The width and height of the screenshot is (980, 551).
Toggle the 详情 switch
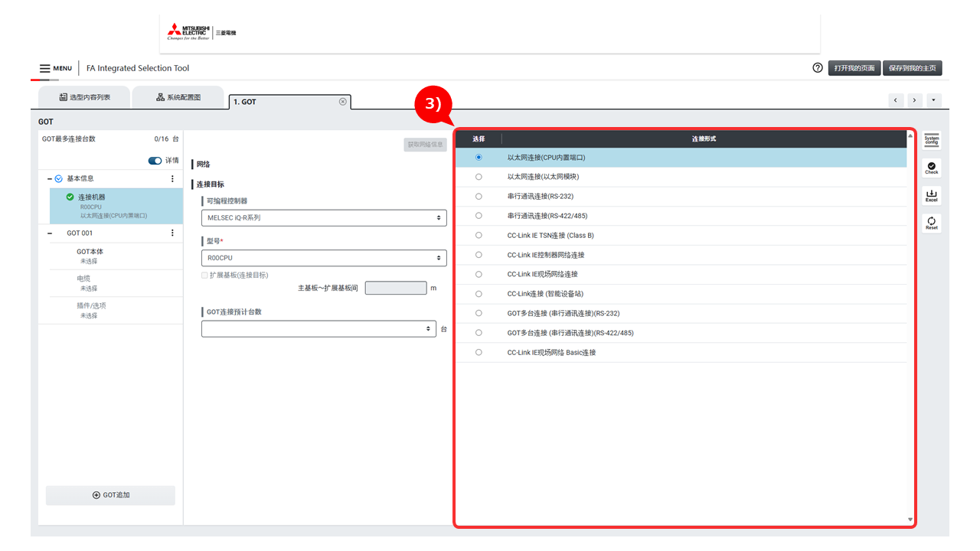(155, 161)
